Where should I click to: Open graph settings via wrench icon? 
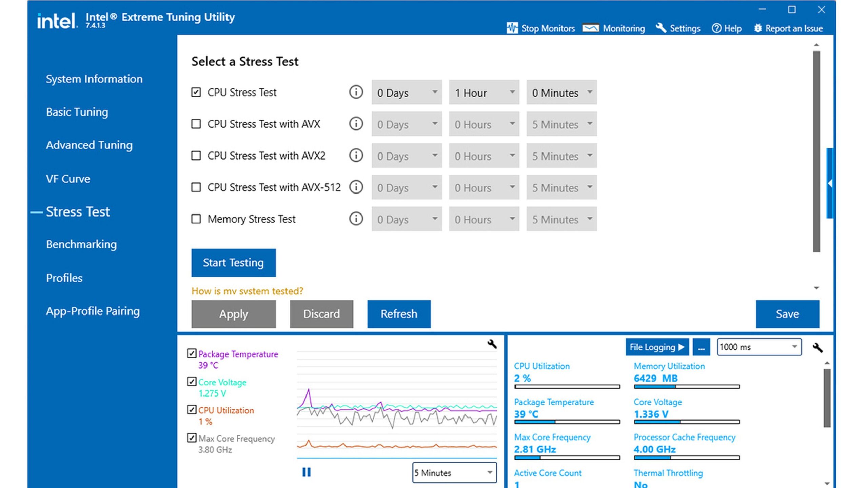click(x=492, y=344)
